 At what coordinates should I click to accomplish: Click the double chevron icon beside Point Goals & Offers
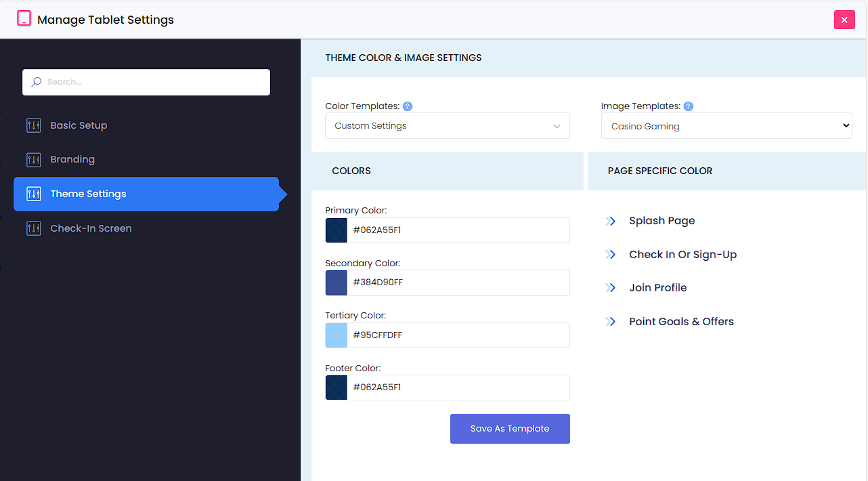coord(611,322)
